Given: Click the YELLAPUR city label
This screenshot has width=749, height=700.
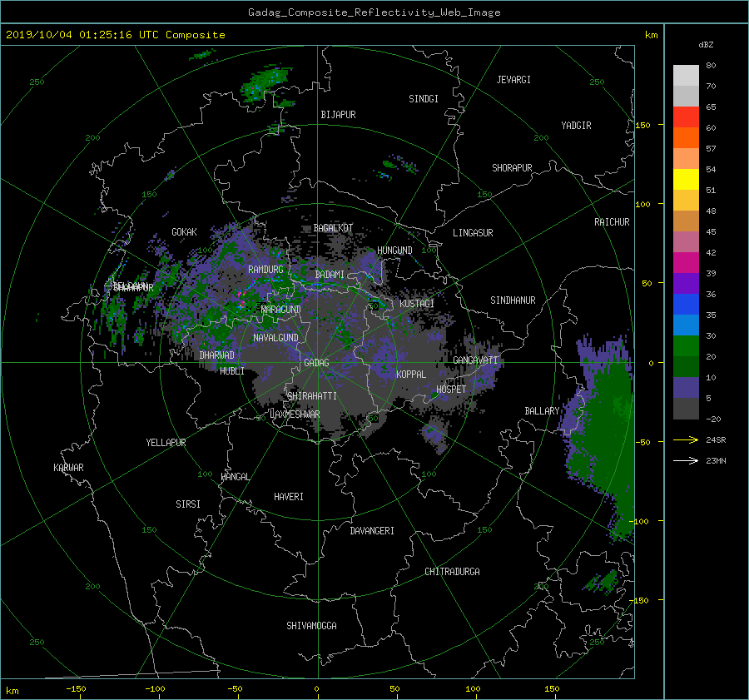Looking at the screenshot, I should pos(166,443).
